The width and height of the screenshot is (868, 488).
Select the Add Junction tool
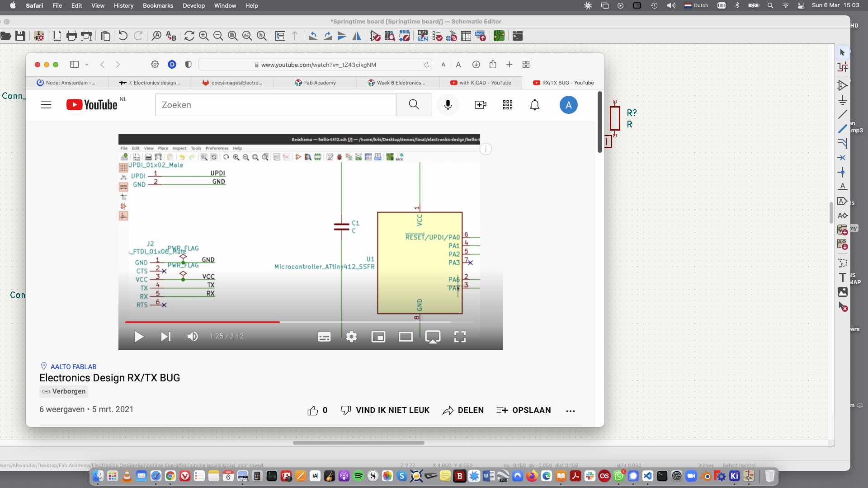[842, 172]
